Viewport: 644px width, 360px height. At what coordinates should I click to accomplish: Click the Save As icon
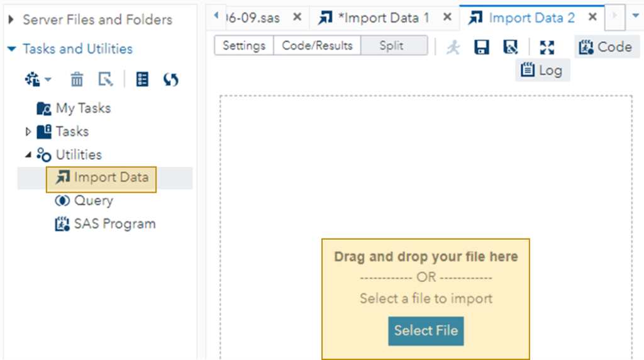click(x=511, y=47)
